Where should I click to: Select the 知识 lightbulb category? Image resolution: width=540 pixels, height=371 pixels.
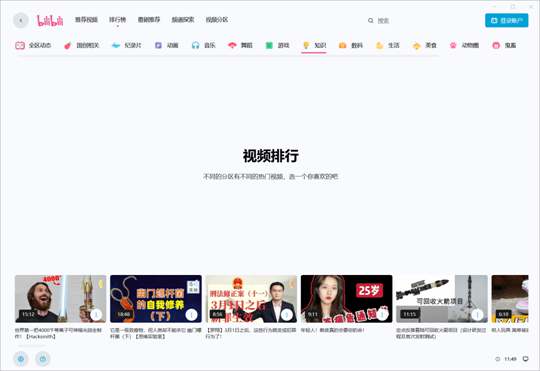[314, 45]
